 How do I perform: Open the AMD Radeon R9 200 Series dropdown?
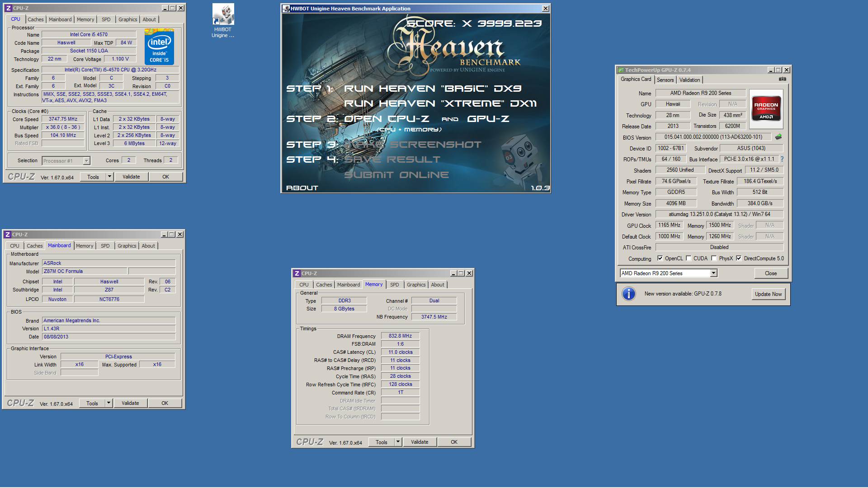pos(713,273)
